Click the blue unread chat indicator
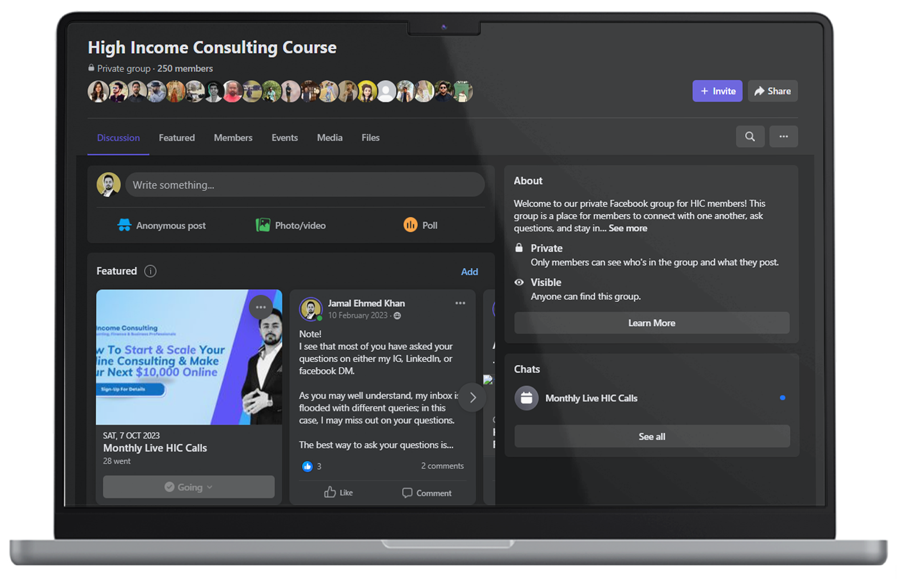Viewport: 897px width, 588px height. [783, 398]
